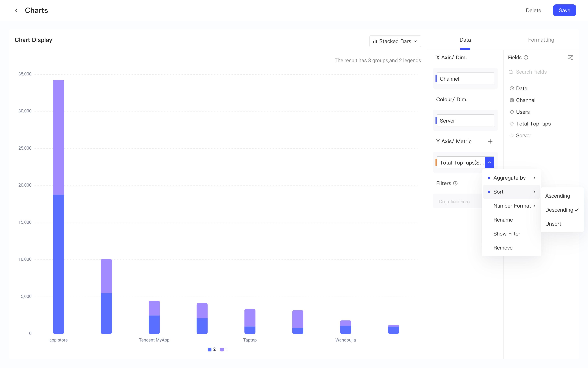Click the Delete button
Screen dimensions: 588x368
(x=533, y=10)
